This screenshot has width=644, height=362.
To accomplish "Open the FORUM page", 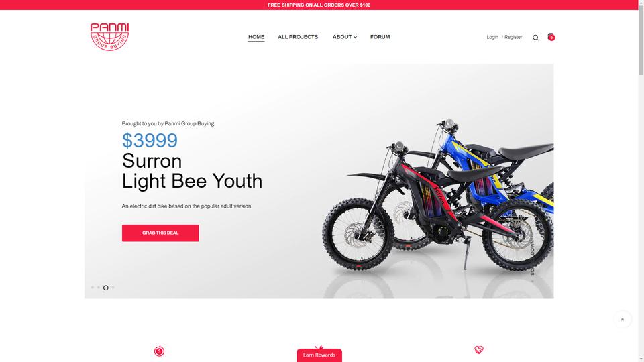I will tap(380, 37).
